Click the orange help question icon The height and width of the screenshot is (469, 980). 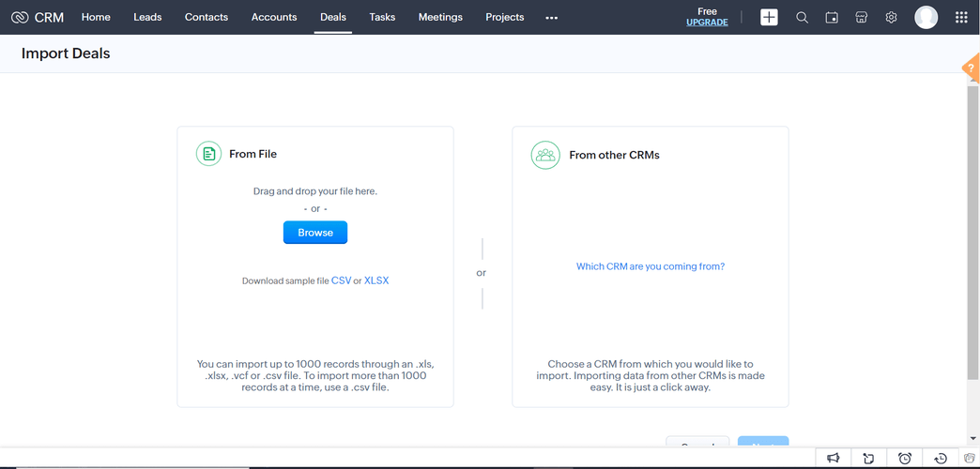coord(972,68)
